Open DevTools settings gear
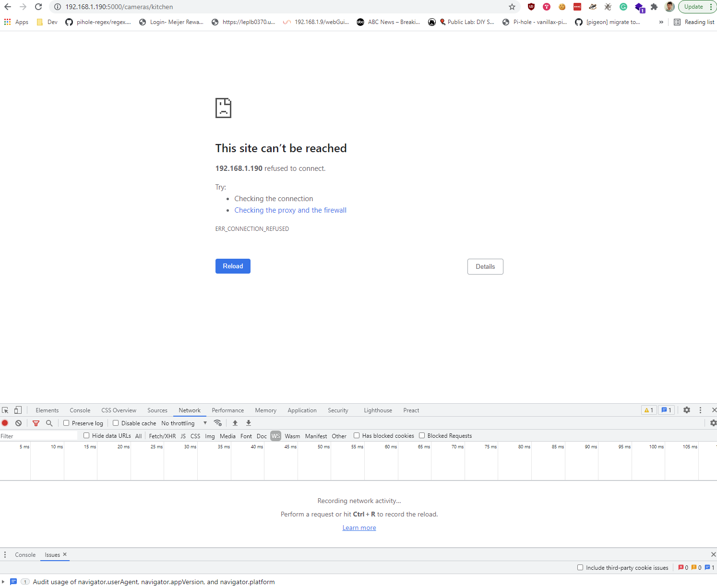Image resolution: width=717 pixels, height=588 pixels. (x=687, y=410)
